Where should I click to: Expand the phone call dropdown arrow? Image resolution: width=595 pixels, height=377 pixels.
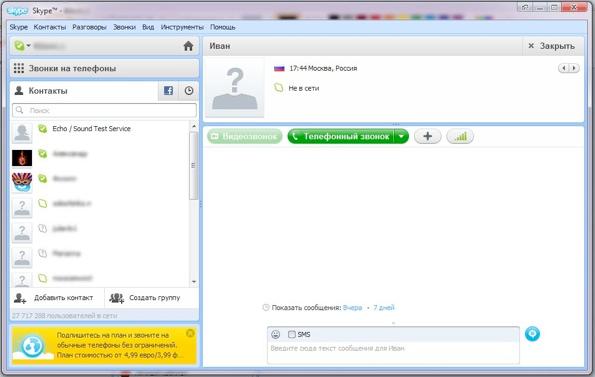(x=401, y=136)
